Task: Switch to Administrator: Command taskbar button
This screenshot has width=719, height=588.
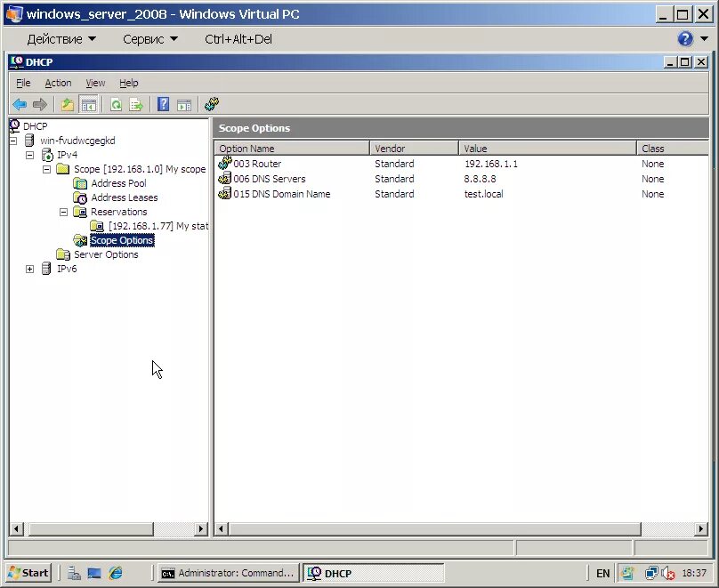Action: [228, 573]
